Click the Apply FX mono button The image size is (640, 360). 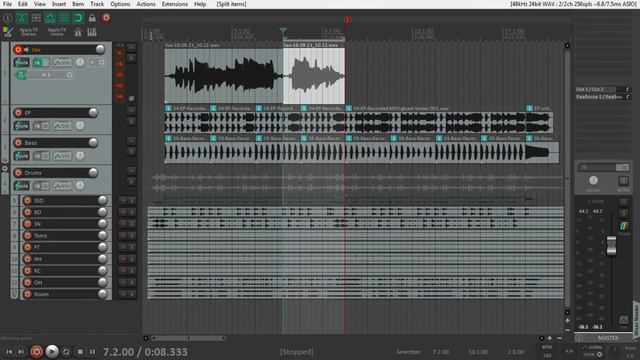56,32
